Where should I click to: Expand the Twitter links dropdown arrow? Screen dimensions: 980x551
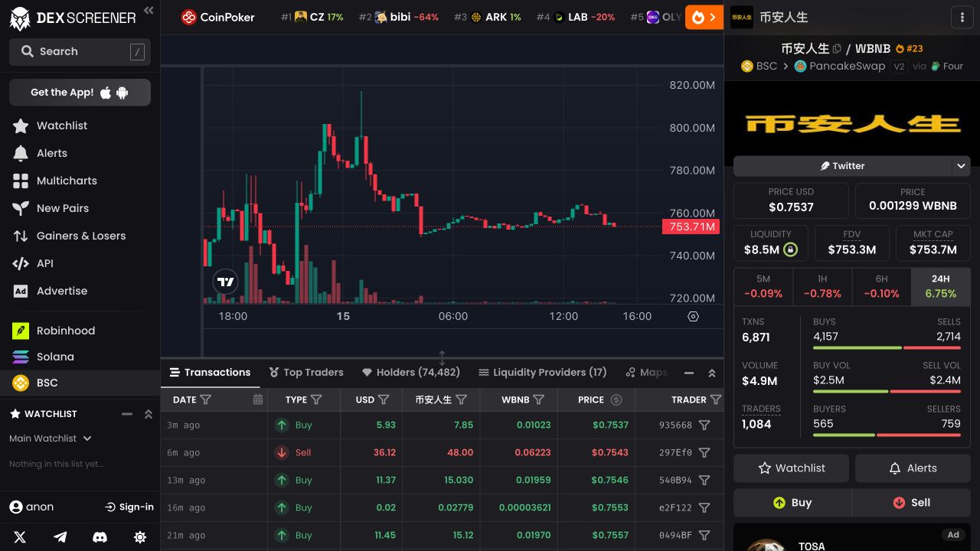962,165
